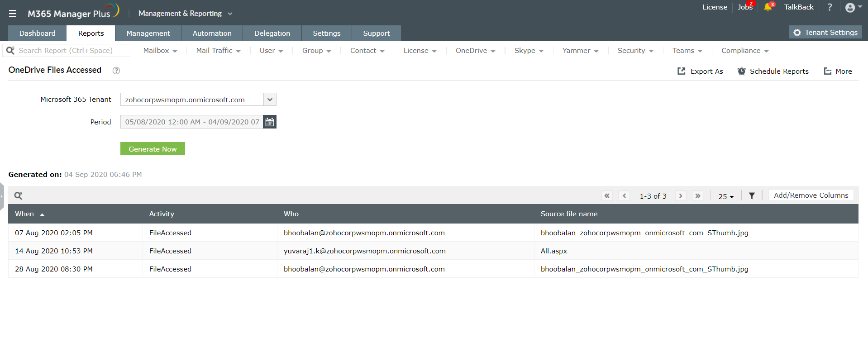Screen dimensions: 868x357
Task: Go to the Delegation tab
Action: (x=272, y=33)
